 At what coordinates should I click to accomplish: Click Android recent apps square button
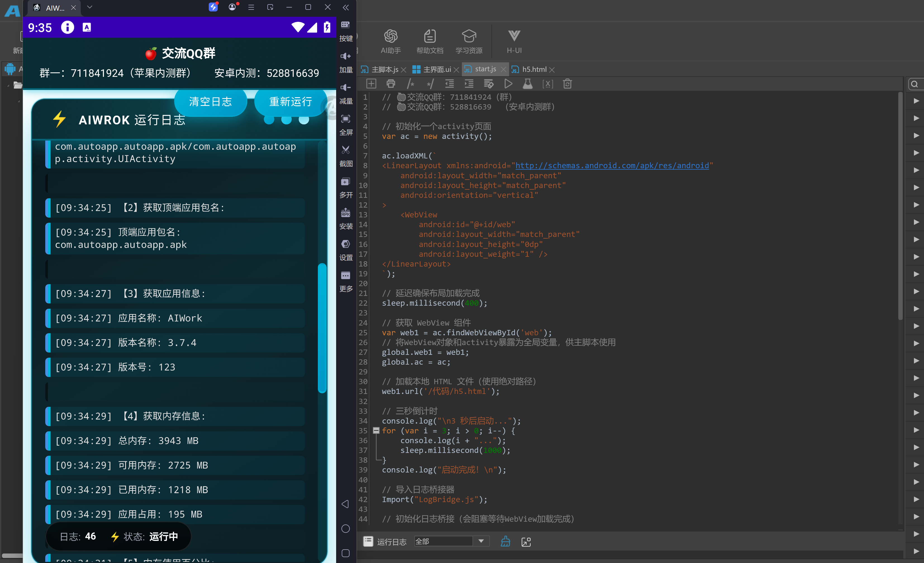click(x=346, y=553)
